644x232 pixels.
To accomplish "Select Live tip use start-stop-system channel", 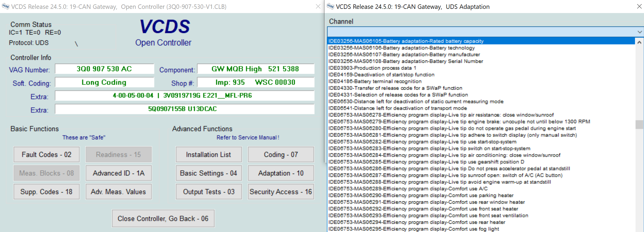I will (481, 142).
